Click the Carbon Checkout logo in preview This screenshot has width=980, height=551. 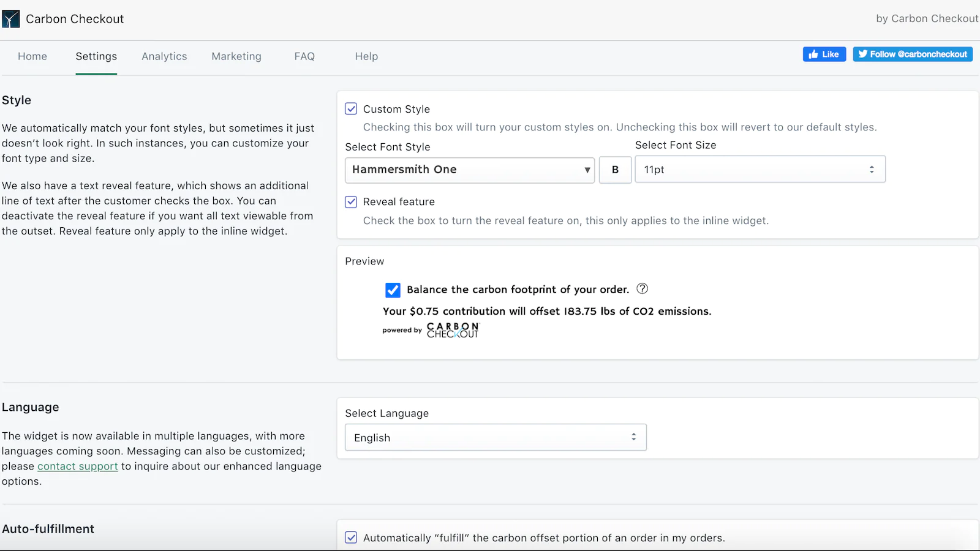(453, 330)
